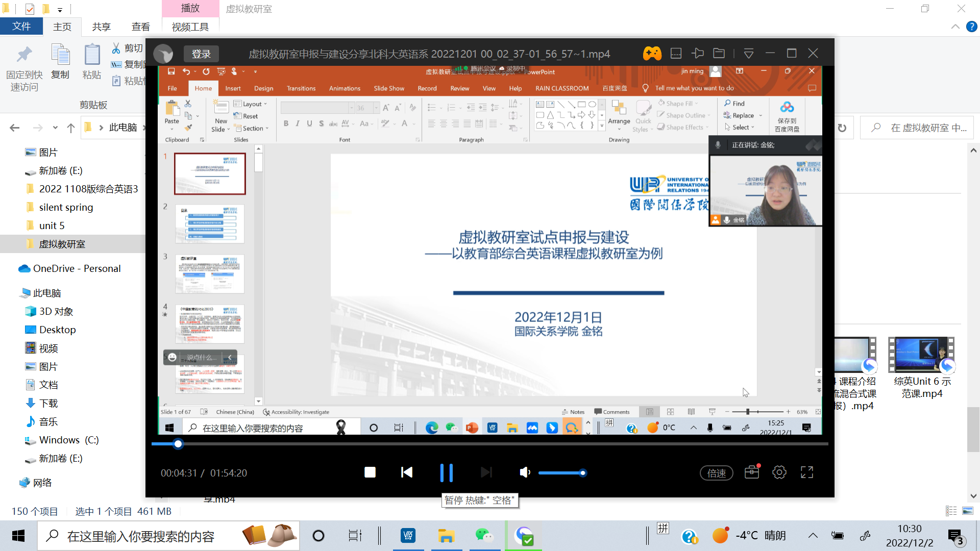Viewport: 980px width, 551px height.
Task: Expand the File Explorer ribbon chevron
Action: pos(955,27)
